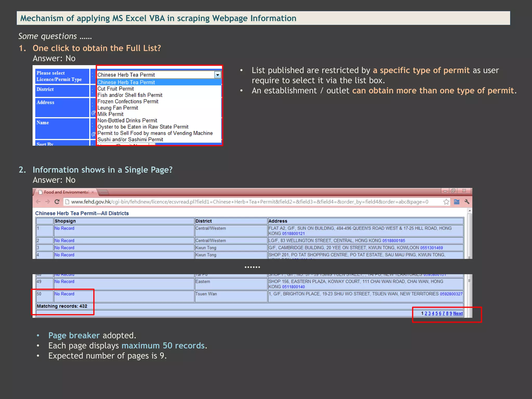Open No Record link in row 4
This screenshot has height=399, width=532.
pyautogui.click(x=64, y=255)
